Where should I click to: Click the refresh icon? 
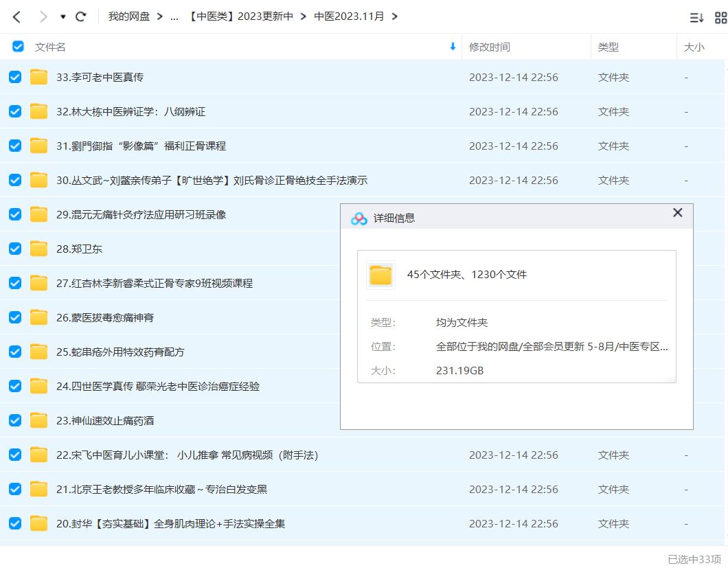pyautogui.click(x=81, y=16)
